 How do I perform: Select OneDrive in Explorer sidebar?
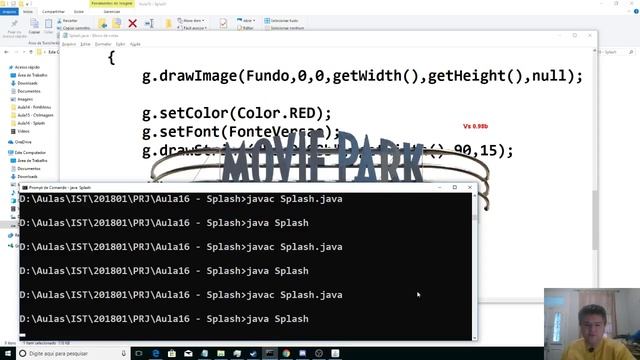(x=20, y=142)
